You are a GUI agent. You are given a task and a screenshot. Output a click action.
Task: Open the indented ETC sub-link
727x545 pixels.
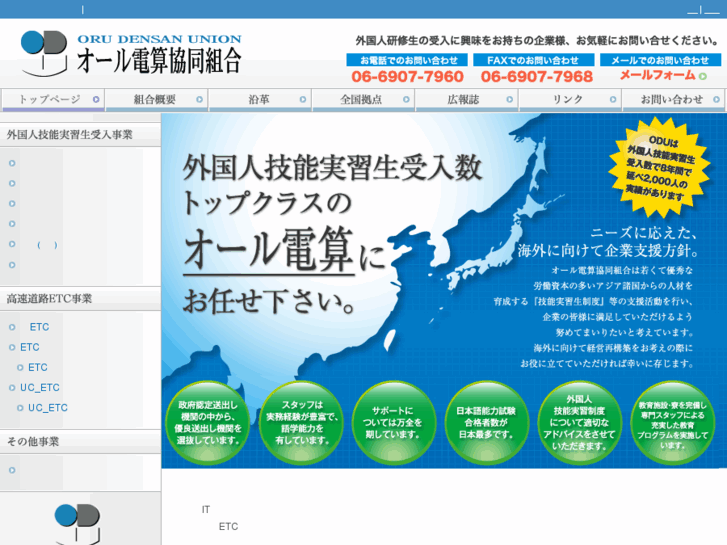click(x=38, y=367)
